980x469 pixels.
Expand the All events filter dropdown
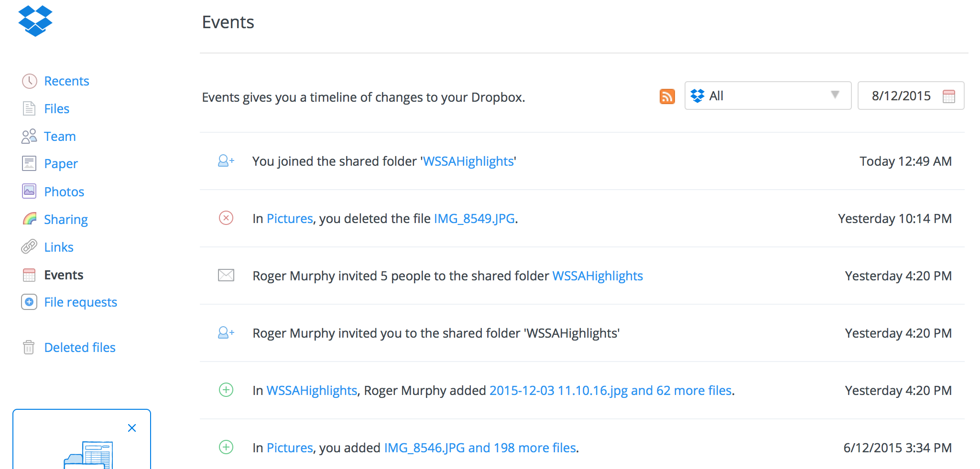click(x=767, y=96)
